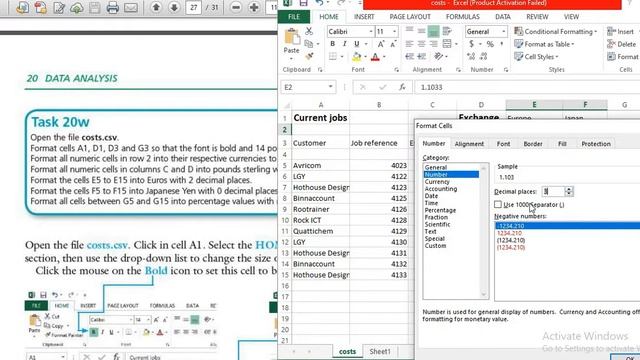Click the Paste clipboard icon in Excel
The height and width of the screenshot is (360, 640).
[x=292, y=36]
